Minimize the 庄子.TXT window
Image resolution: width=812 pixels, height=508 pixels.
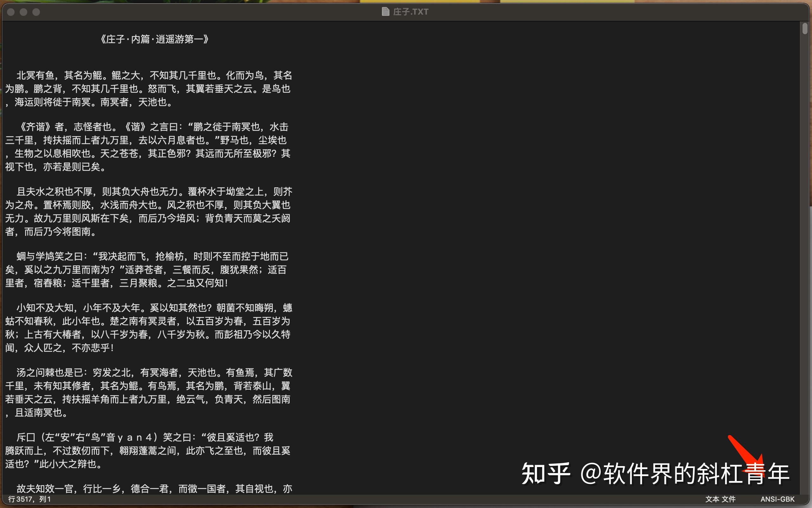point(23,12)
